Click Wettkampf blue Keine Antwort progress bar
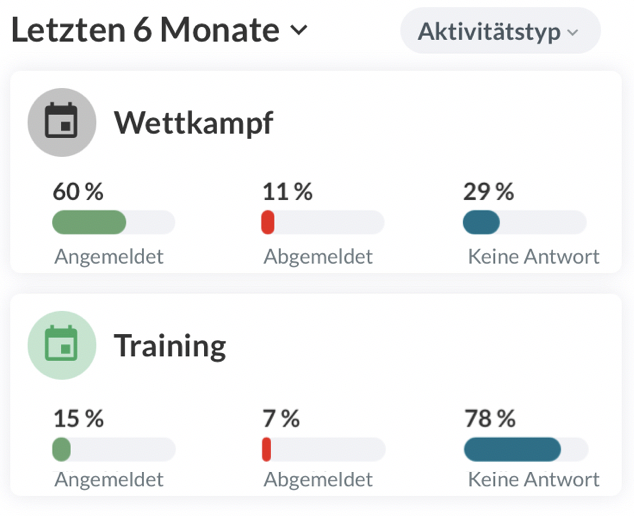Screen dimensions: 634x516 pos(481,222)
